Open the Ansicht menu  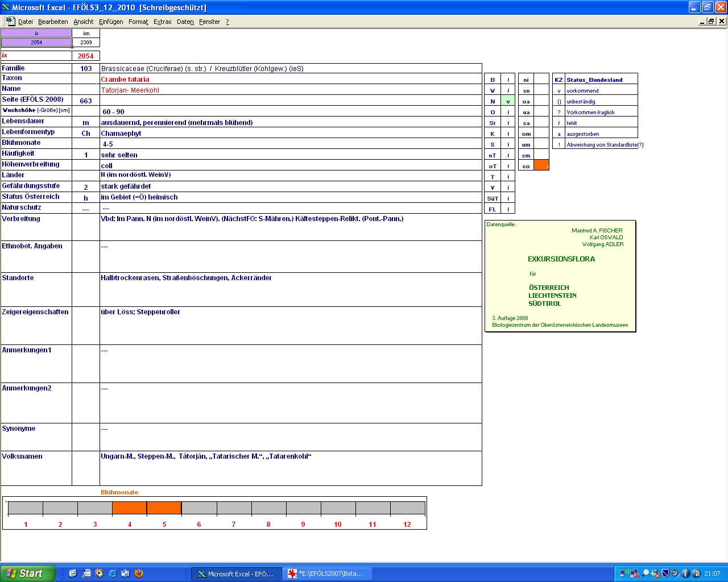[x=84, y=22]
